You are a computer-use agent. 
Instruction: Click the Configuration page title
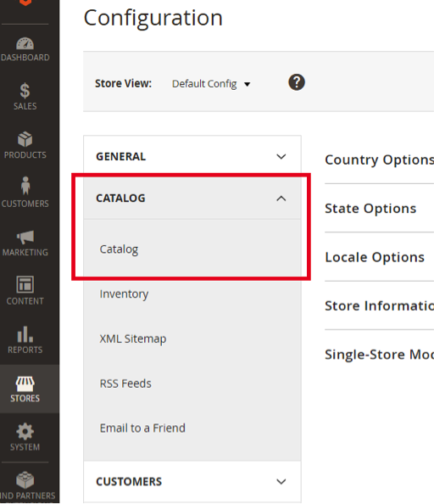[153, 18]
